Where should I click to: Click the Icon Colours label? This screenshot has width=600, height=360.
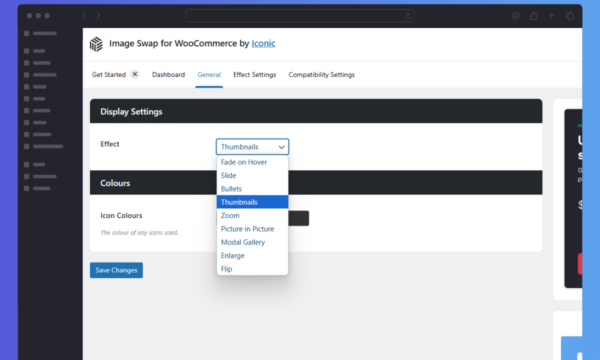[121, 216]
